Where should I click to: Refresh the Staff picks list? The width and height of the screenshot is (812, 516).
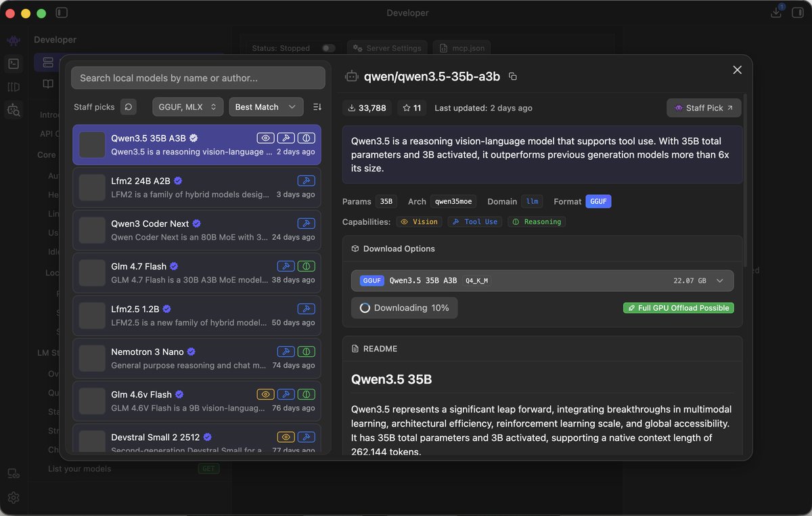click(x=129, y=107)
